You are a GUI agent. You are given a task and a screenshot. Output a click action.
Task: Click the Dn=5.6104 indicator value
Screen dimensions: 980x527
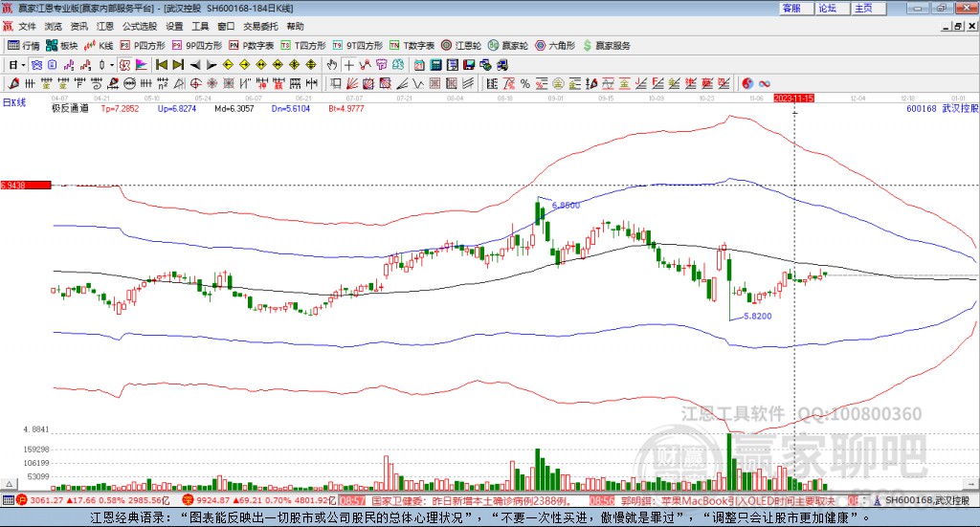pos(291,109)
